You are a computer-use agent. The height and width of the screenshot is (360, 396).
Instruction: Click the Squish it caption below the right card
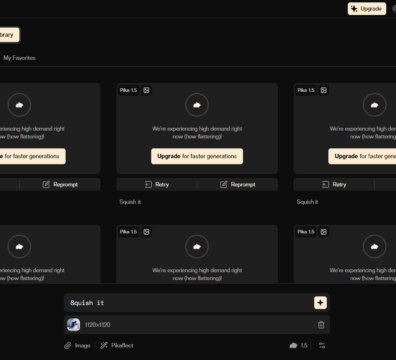pos(307,202)
